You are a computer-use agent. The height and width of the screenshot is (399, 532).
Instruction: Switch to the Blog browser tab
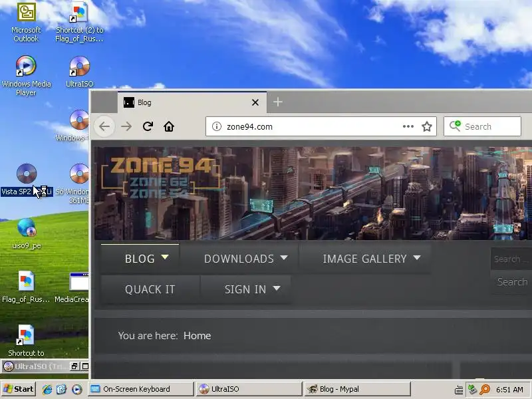click(192, 102)
